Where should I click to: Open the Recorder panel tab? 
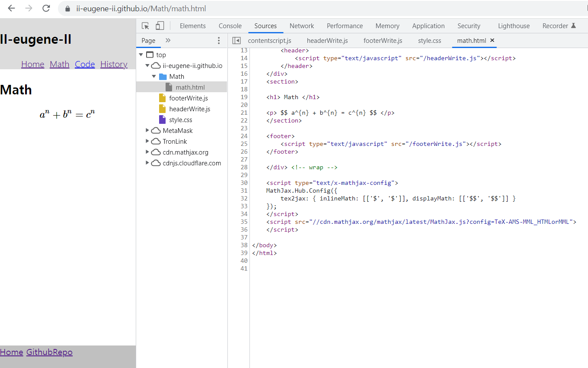pos(559,26)
